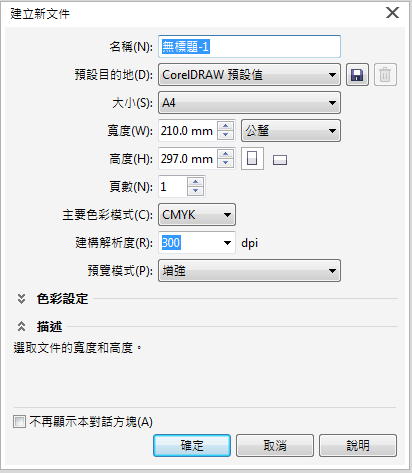Viewport: 412px width, 473px height.
Task: Click the 名稱 document name field
Action: coord(249,46)
